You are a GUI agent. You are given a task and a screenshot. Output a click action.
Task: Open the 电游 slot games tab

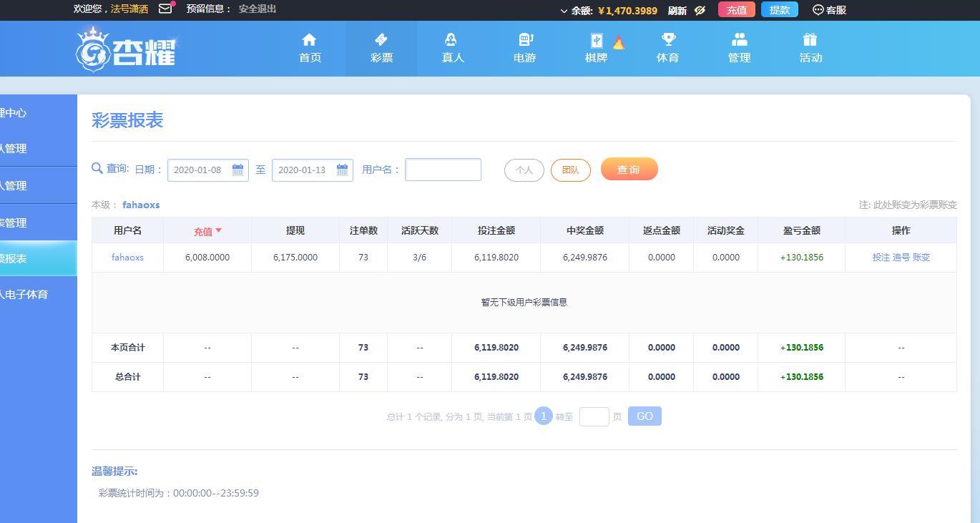[524, 49]
